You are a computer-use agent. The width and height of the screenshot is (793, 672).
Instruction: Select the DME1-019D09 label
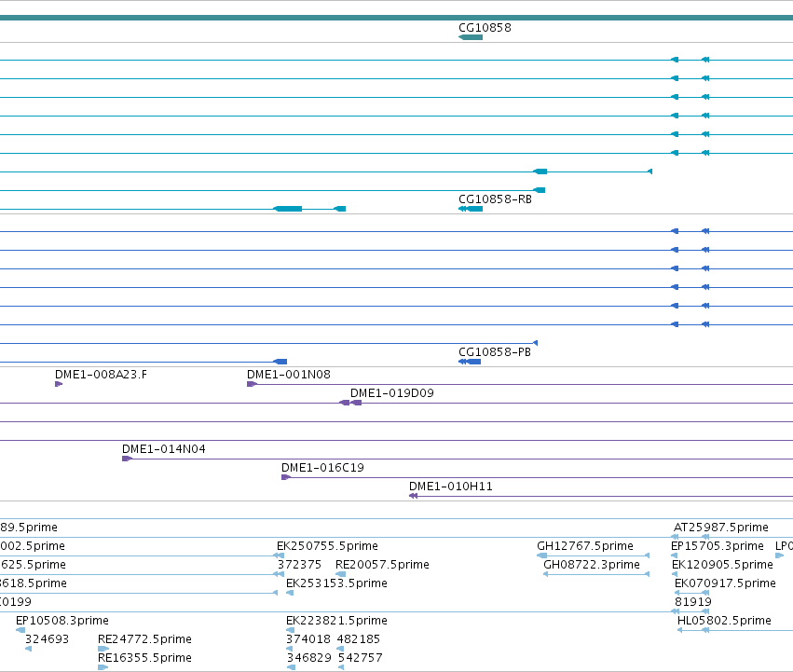coord(392,393)
